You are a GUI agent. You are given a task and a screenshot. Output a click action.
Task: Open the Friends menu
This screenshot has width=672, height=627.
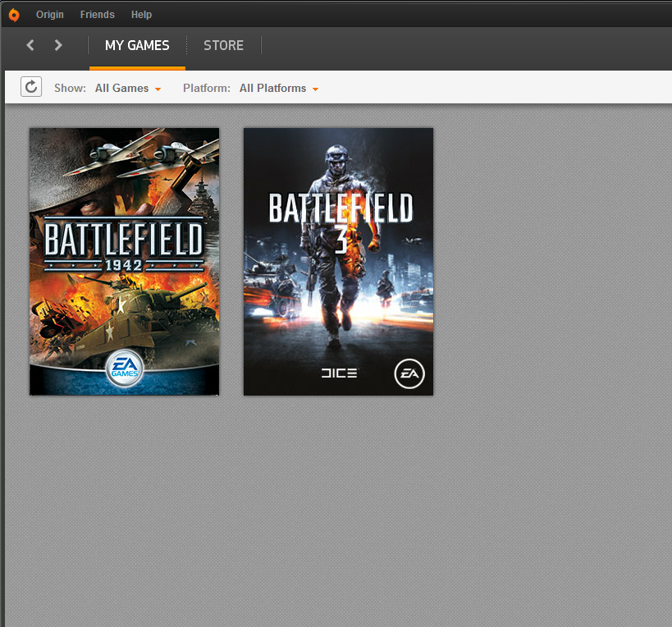tap(98, 15)
